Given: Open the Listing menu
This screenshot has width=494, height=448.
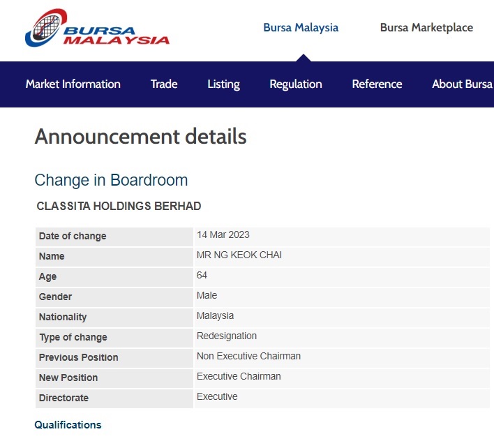Looking at the screenshot, I should 224,84.
